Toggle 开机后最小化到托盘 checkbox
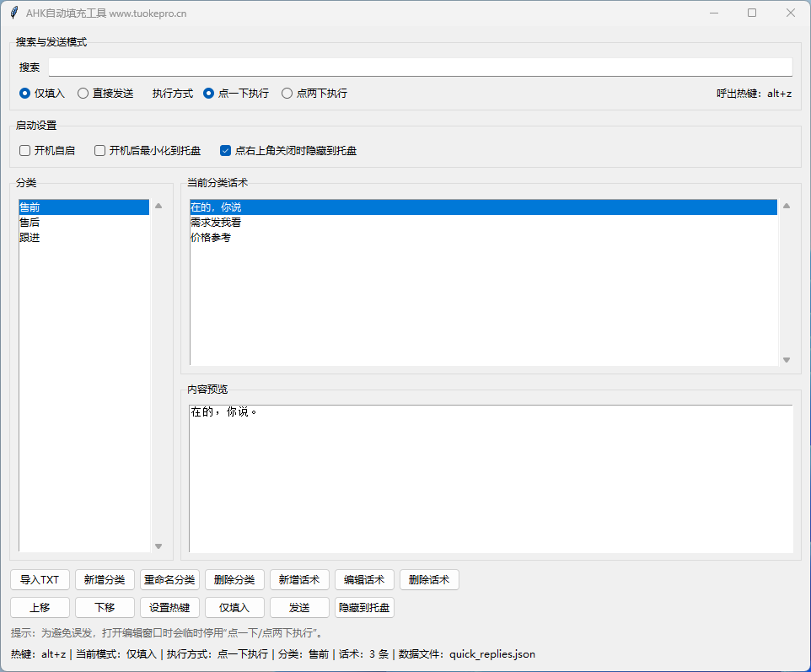Viewport: 811px width, 672px height. tap(100, 151)
